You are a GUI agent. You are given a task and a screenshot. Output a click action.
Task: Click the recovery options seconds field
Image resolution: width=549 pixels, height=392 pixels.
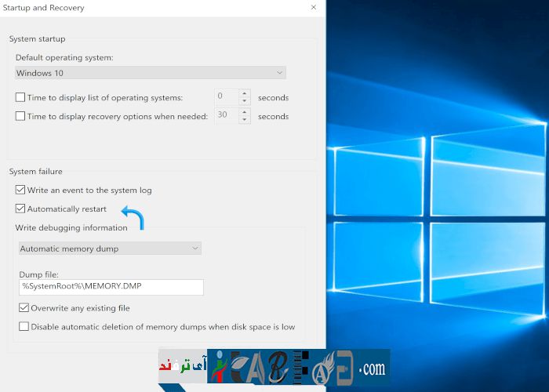click(x=226, y=115)
